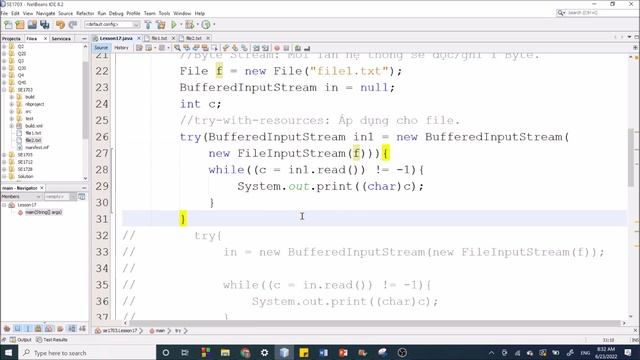Image resolution: width=640 pixels, height=360 pixels.
Task: Focus the taskbar 'Type here to search' box
Action: (87, 353)
